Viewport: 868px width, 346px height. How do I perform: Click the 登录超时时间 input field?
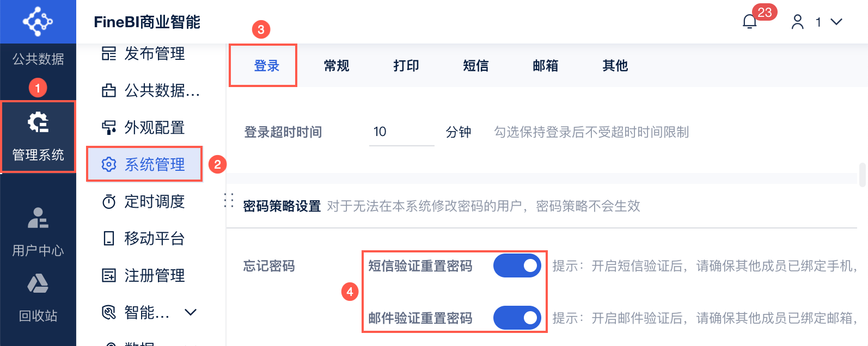click(401, 132)
